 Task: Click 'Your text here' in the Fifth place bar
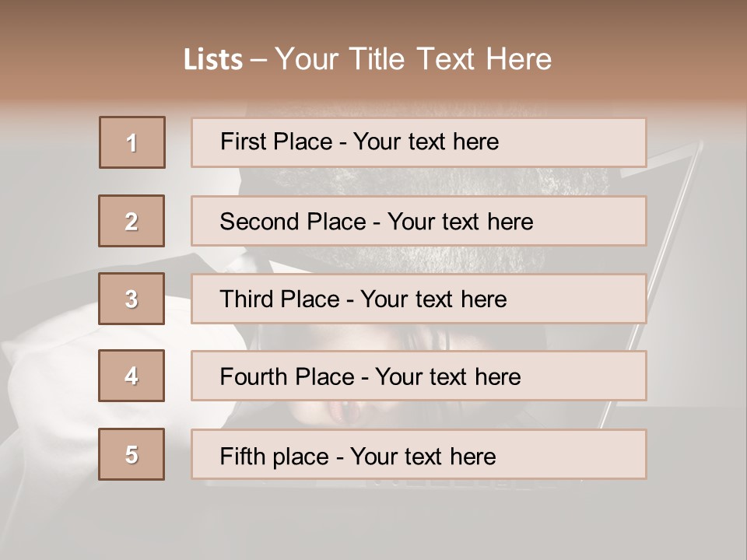point(423,456)
